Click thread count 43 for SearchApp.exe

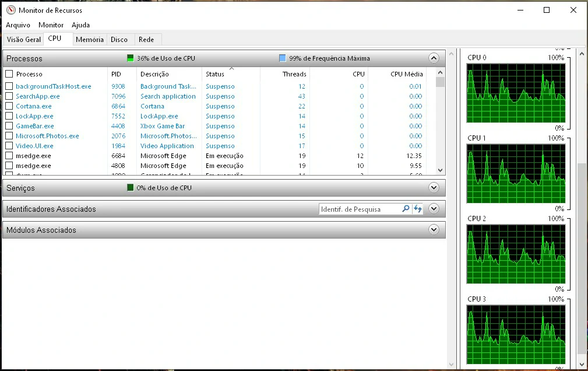click(301, 96)
